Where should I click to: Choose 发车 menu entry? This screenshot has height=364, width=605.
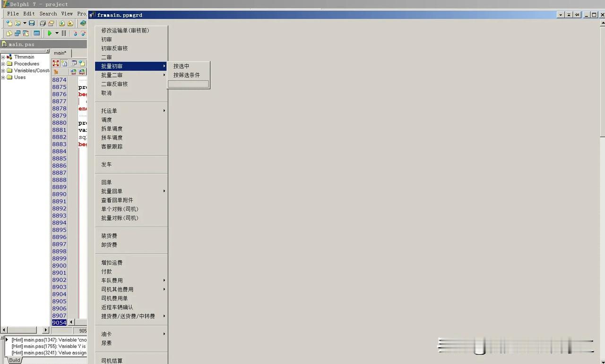point(131,165)
